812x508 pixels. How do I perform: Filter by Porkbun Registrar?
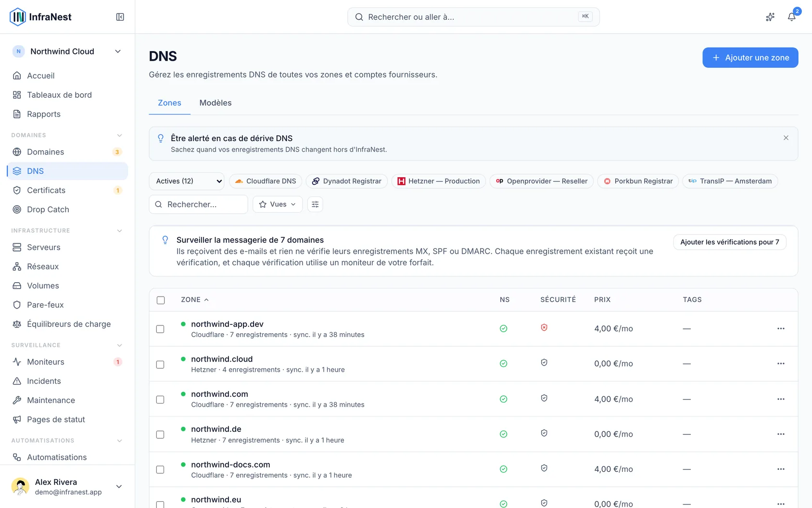tap(638, 181)
